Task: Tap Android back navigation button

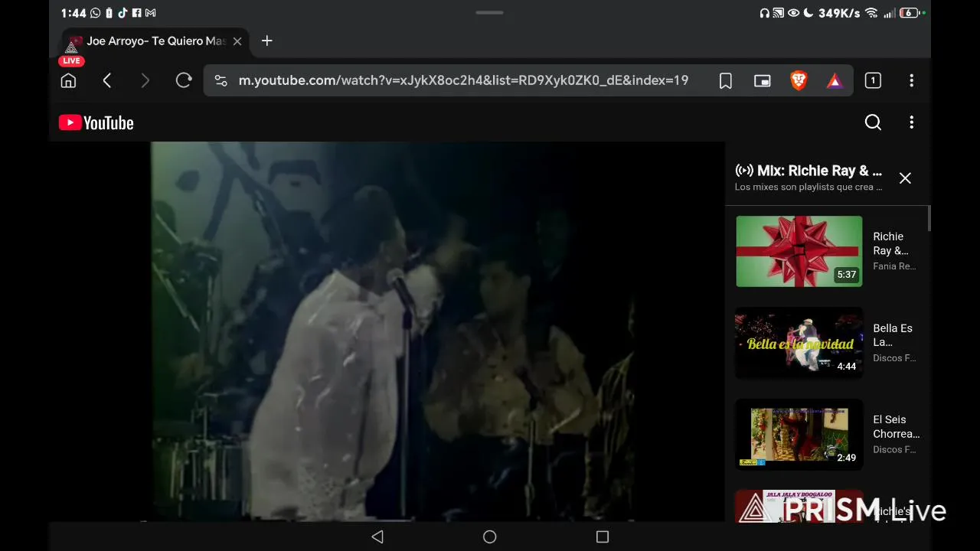Action: pyautogui.click(x=377, y=537)
